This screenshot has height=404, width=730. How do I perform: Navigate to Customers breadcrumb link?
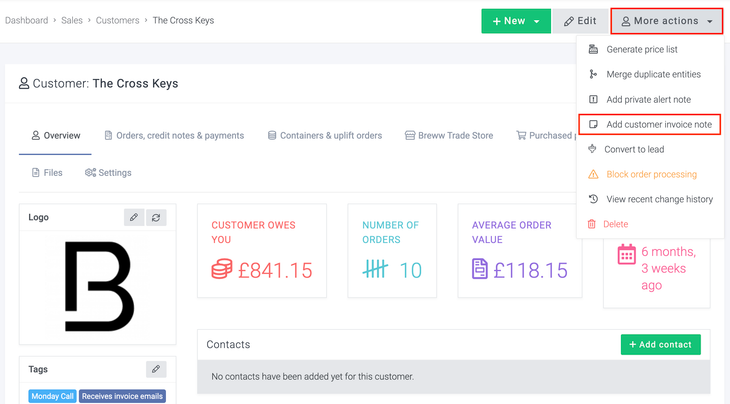(x=117, y=20)
